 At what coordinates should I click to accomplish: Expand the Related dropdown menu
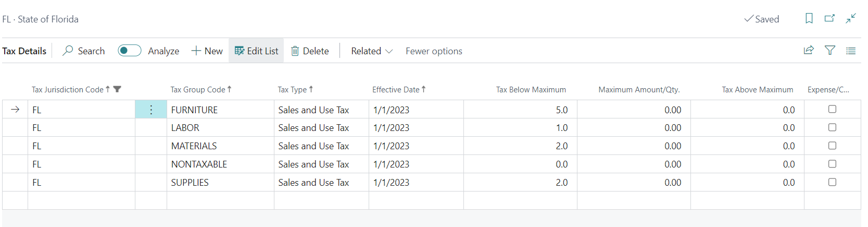pyautogui.click(x=371, y=51)
